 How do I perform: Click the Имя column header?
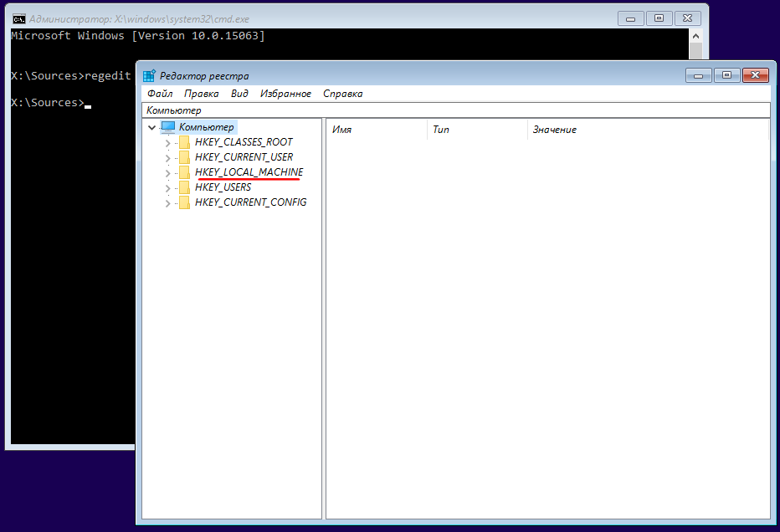pyautogui.click(x=377, y=130)
